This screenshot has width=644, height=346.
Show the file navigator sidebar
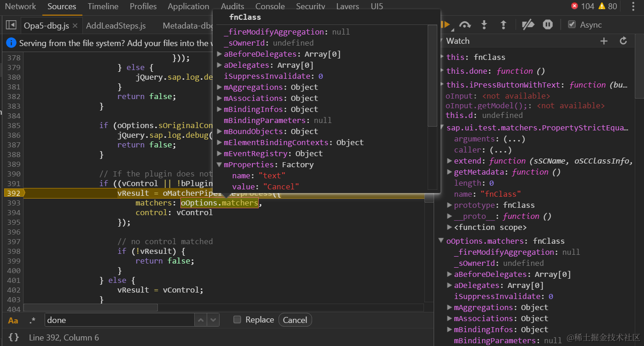click(x=11, y=25)
